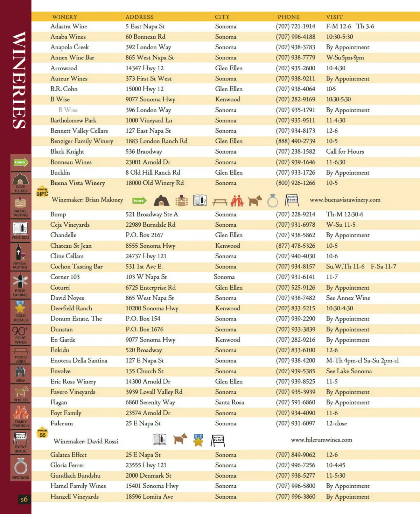Click the green tours arrow in the Buena Vista row
The width and height of the screenshot is (420, 514).
click(139, 200)
